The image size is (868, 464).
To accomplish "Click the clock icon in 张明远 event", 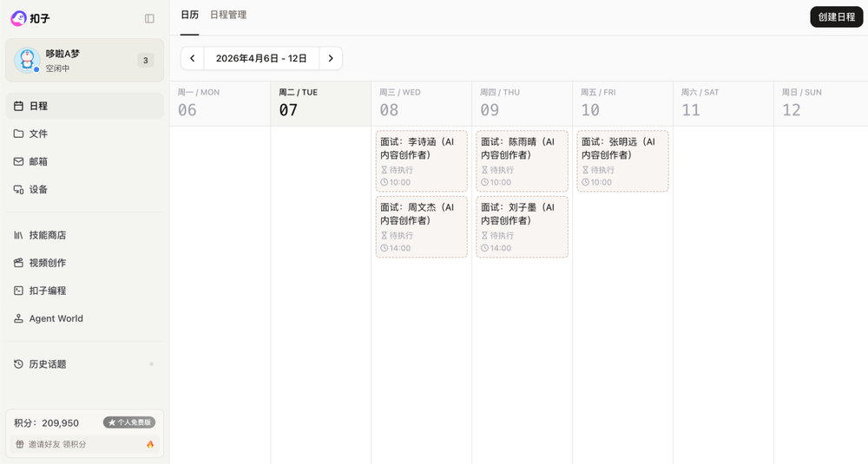I will [x=586, y=182].
